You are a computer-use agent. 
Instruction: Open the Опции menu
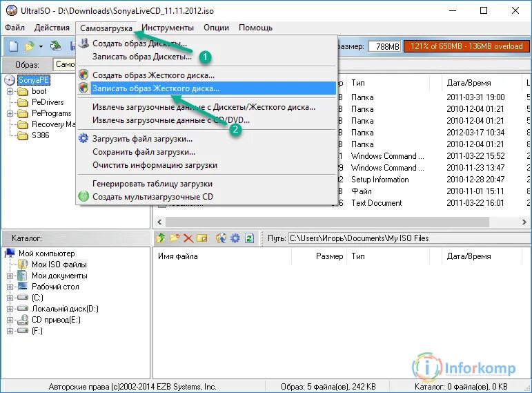coord(216,28)
